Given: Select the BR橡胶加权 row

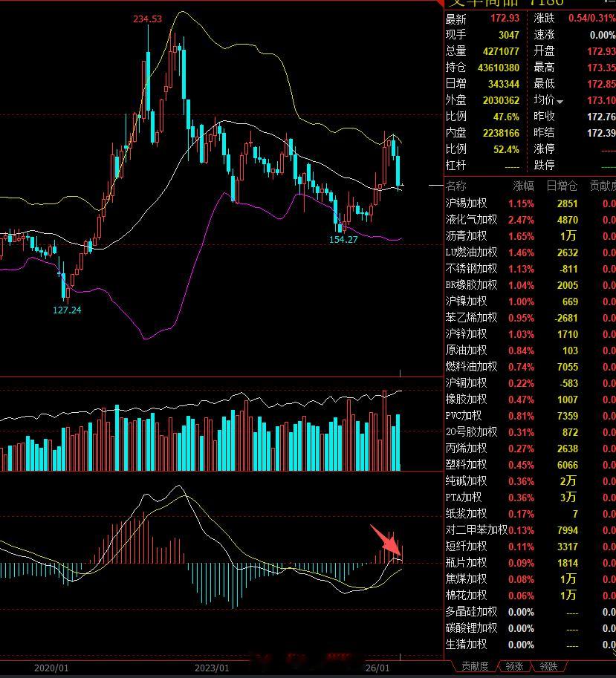Looking at the screenshot, I should pyautogui.click(x=531, y=285).
